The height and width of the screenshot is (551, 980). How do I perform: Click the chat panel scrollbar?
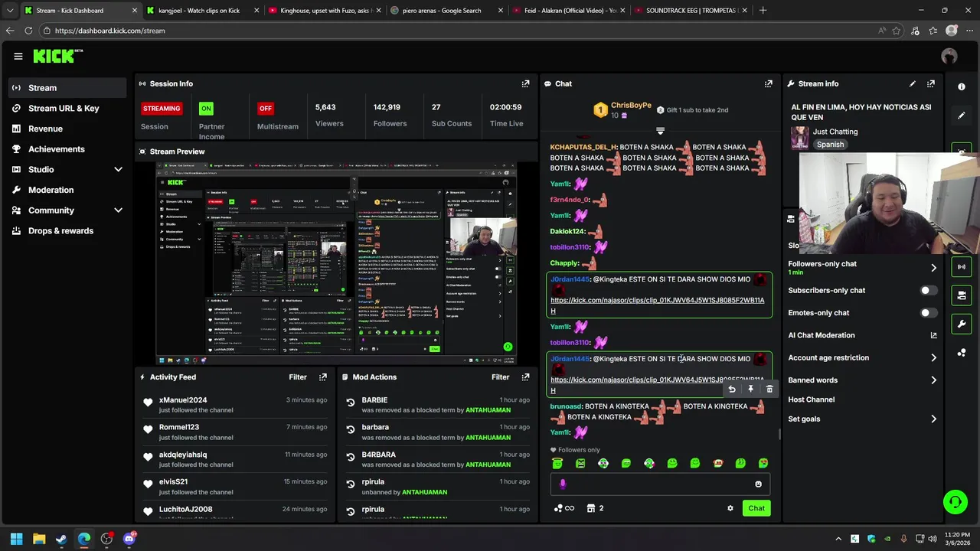(779, 435)
